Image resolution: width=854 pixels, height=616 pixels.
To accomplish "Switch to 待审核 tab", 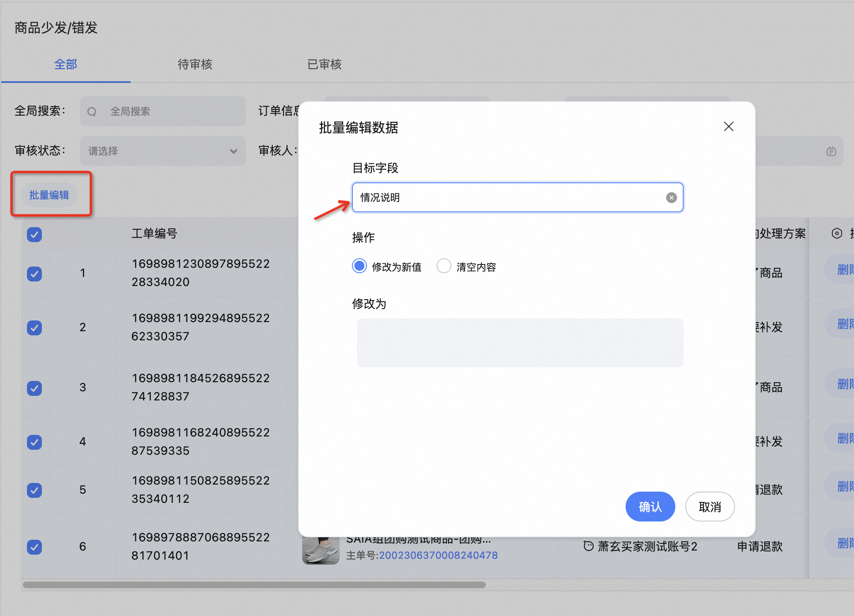I will point(195,64).
